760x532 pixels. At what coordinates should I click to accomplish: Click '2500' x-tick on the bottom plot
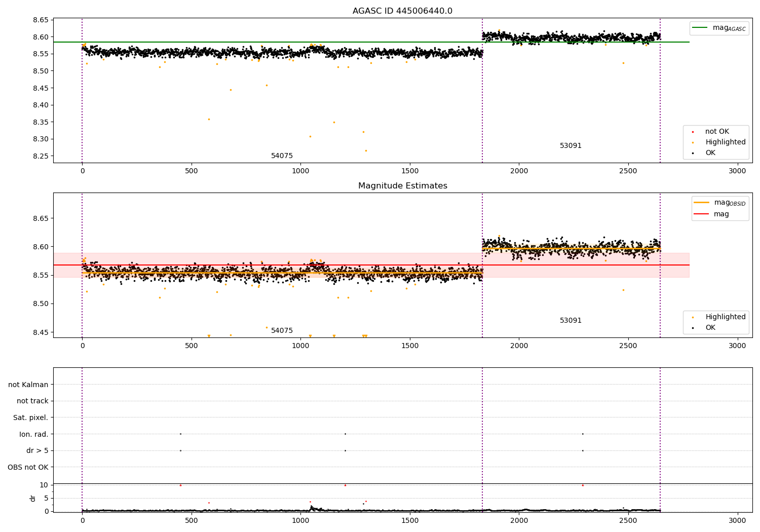(x=628, y=520)
